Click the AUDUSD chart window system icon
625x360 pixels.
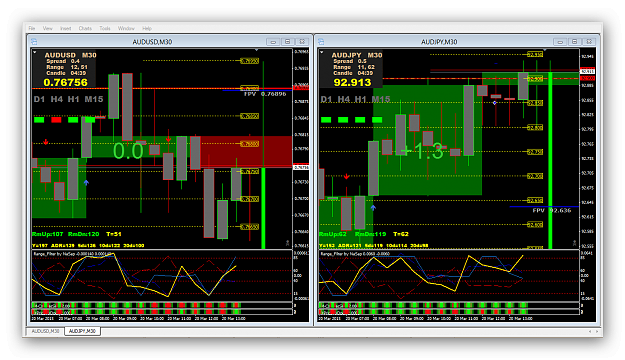[x=34, y=41]
